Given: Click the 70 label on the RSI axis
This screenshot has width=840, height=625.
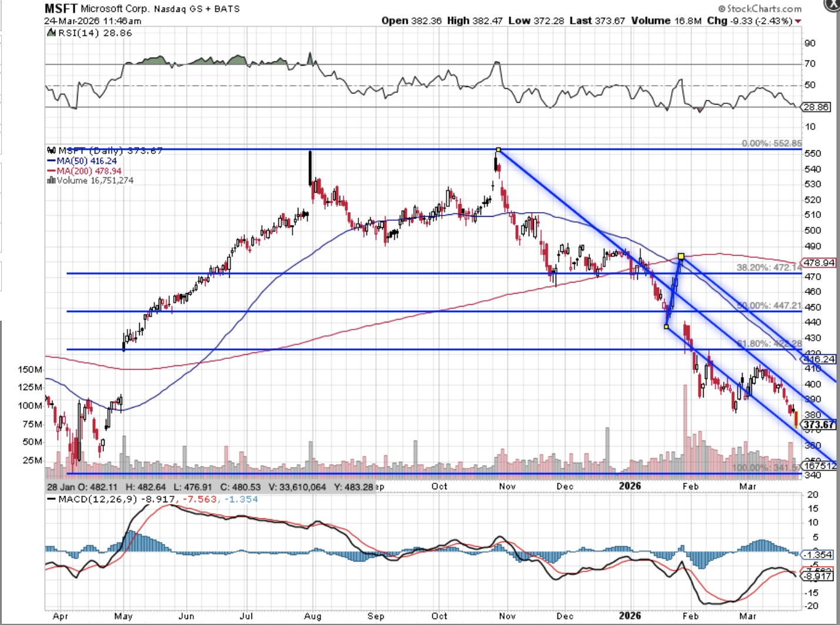Looking at the screenshot, I should coord(810,63).
